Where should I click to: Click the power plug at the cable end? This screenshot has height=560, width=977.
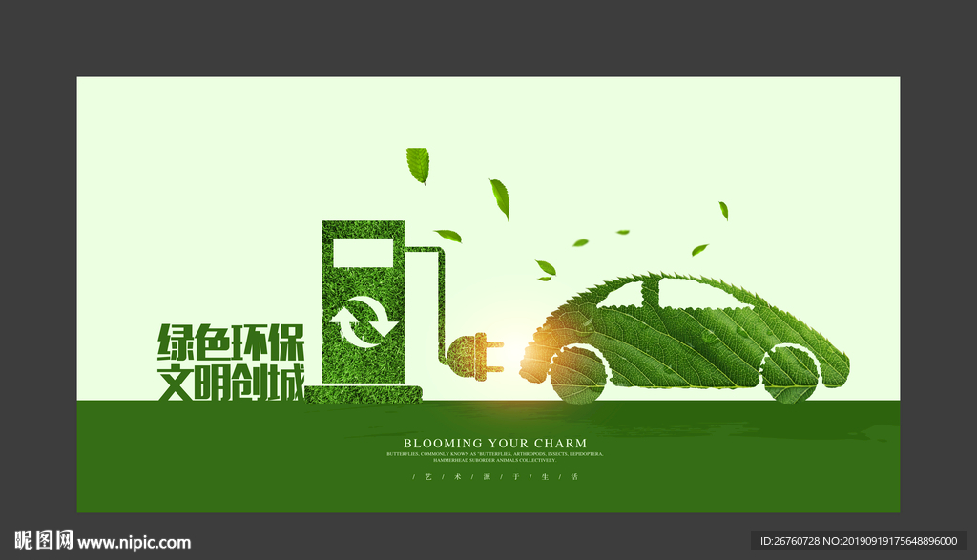pyautogui.click(x=474, y=358)
